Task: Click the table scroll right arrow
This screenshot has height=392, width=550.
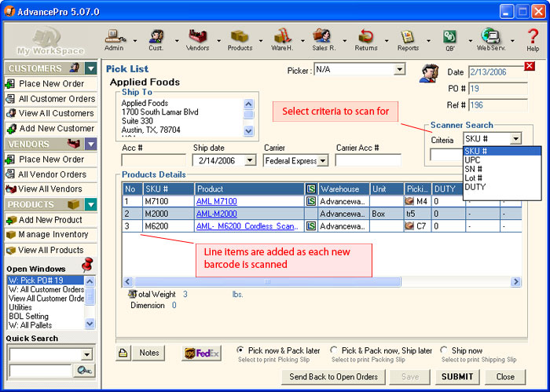Action: point(515,281)
